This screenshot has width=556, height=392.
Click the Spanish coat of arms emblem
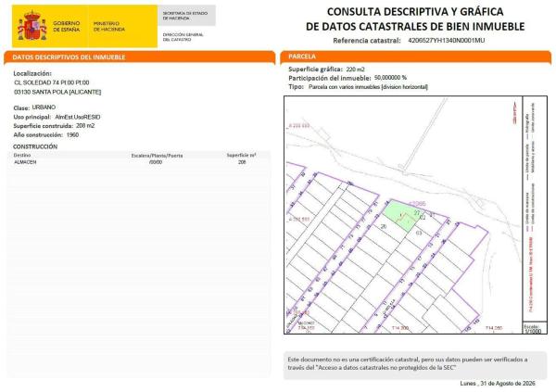point(32,26)
